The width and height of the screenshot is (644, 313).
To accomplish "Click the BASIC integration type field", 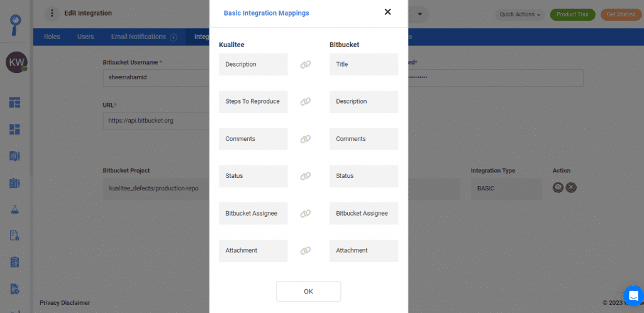I will (x=506, y=189).
